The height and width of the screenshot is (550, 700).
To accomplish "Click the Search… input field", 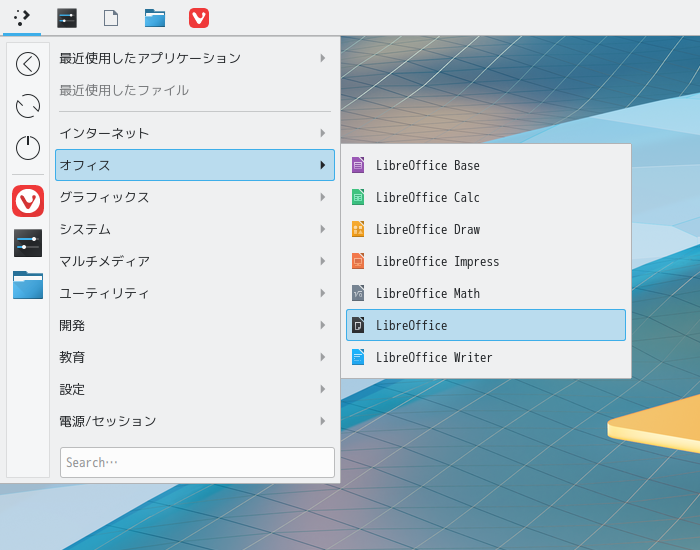I will tap(197, 462).
